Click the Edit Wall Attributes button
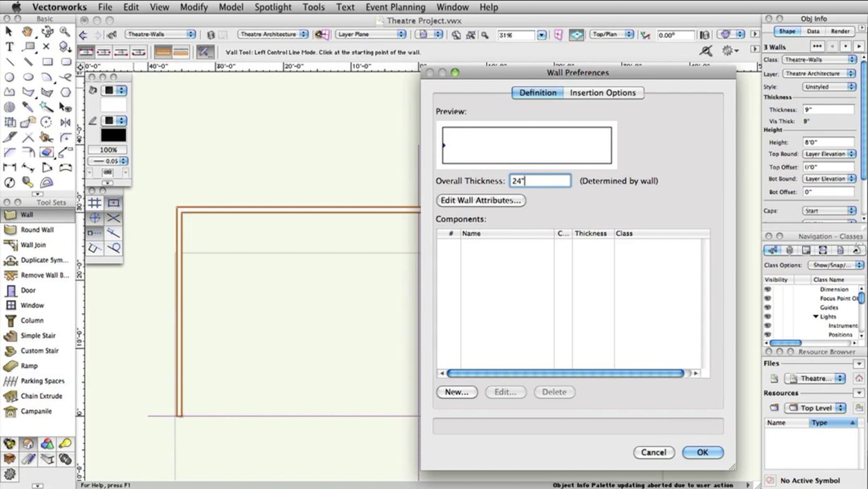The image size is (868, 489). [481, 200]
